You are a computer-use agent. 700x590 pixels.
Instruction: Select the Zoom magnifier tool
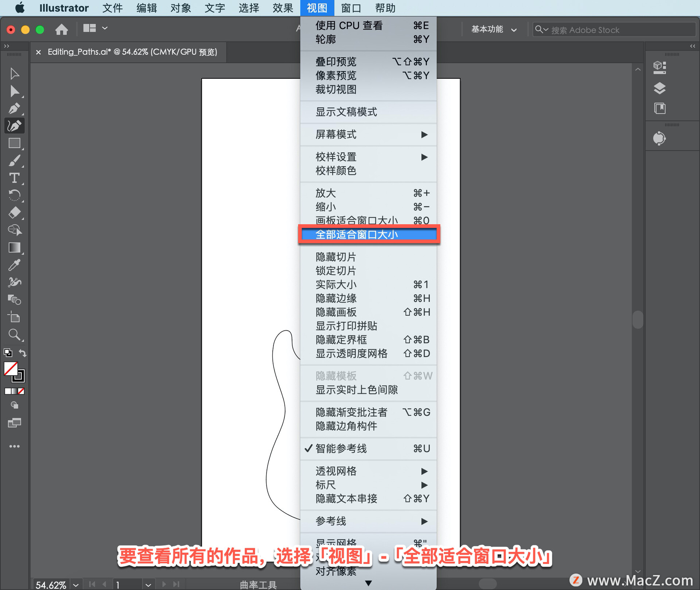tap(14, 334)
